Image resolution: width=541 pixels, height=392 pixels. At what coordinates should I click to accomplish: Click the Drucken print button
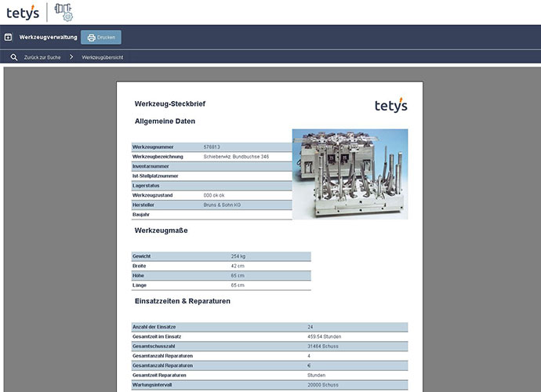click(101, 38)
